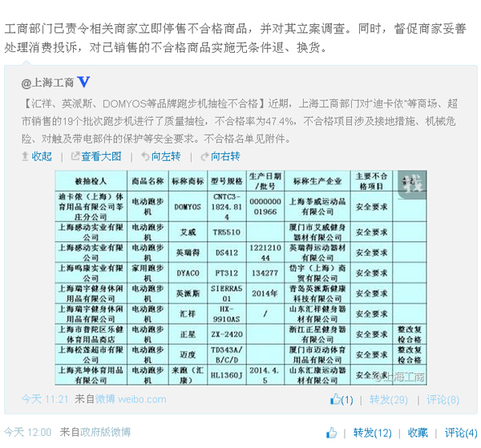481x448 pixels.
Task: Click the 商品名称 column header
Action: point(148,181)
